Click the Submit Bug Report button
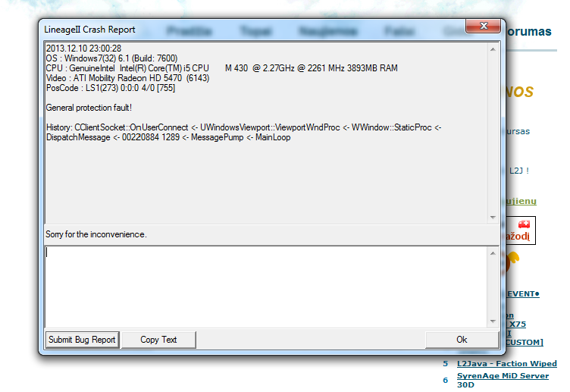This screenshot has height=392, width=570. (82, 340)
